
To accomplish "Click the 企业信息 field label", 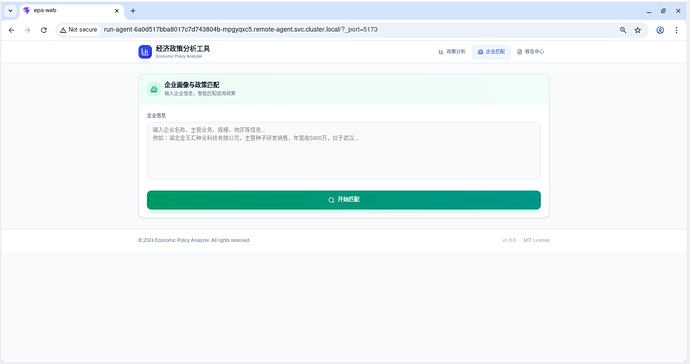I will pos(156,115).
